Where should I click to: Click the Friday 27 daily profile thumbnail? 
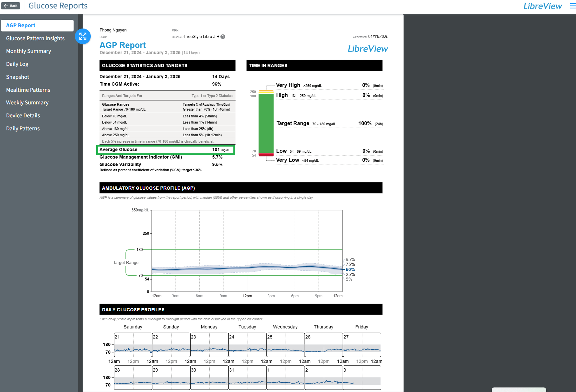tap(362, 345)
